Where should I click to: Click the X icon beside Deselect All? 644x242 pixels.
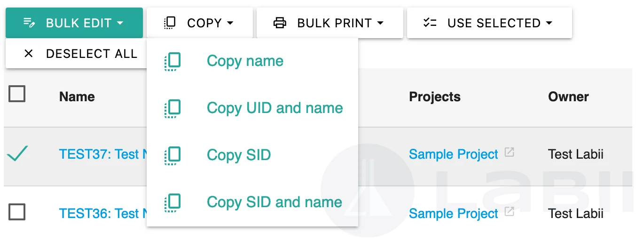point(29,54)
